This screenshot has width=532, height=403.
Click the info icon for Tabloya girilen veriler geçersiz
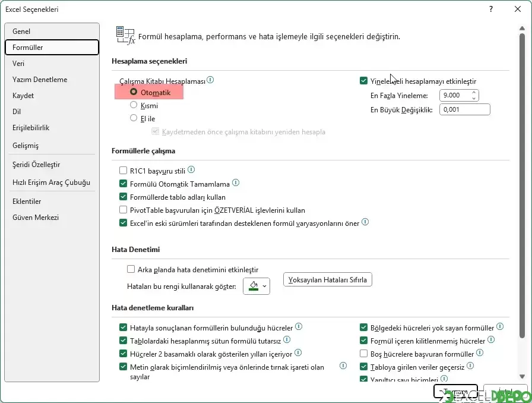tap(470, 366)
